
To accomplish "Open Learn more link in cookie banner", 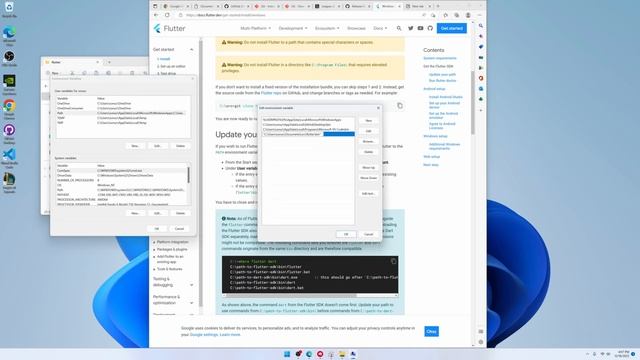I will (230, 335).
